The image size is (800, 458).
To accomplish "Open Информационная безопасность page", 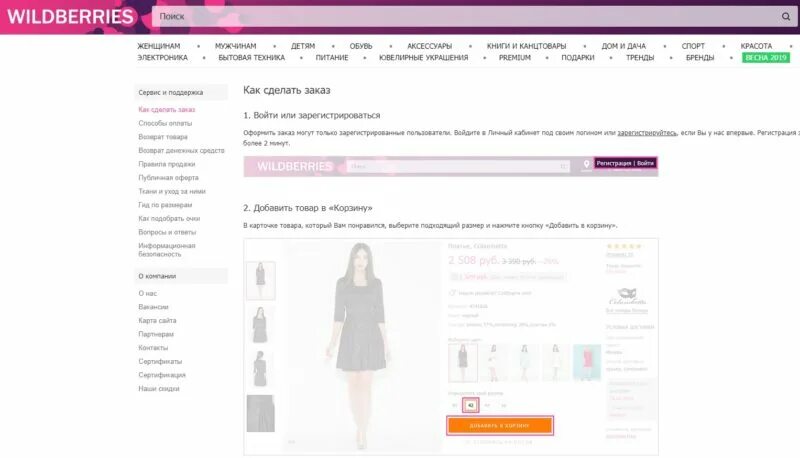I will (x=167, y=250).
